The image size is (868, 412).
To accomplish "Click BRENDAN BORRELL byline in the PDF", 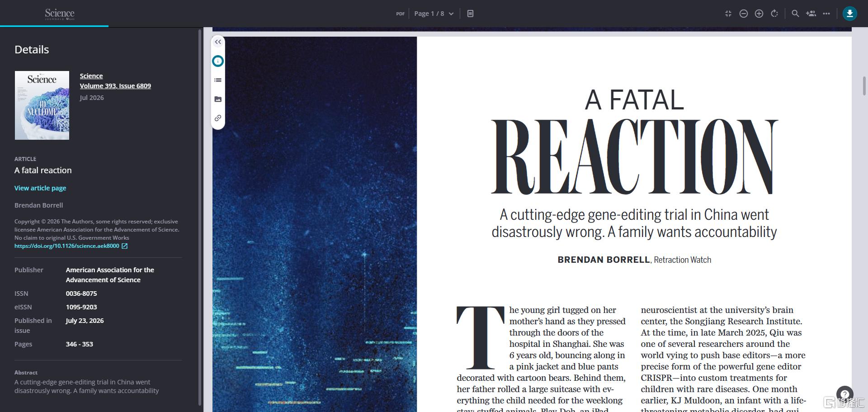I will click(x=604, y=260).
